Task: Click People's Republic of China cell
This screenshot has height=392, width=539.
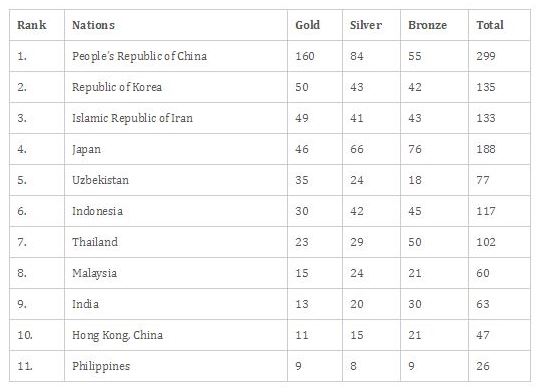Action: tap(140, 56)
